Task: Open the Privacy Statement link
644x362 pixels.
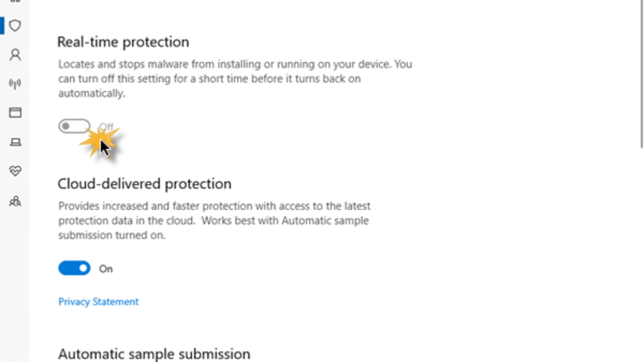Action: 98,302
